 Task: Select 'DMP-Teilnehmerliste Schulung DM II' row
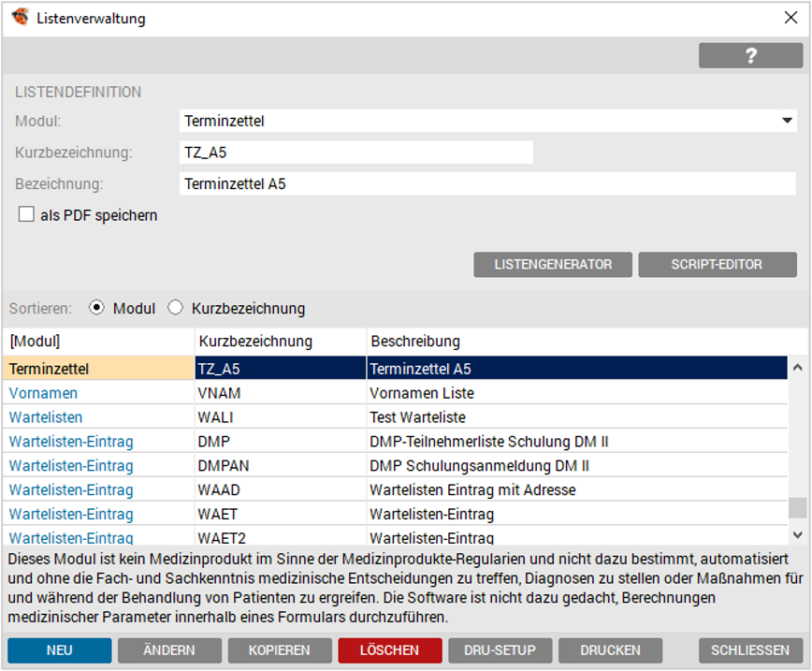[577, 442]
